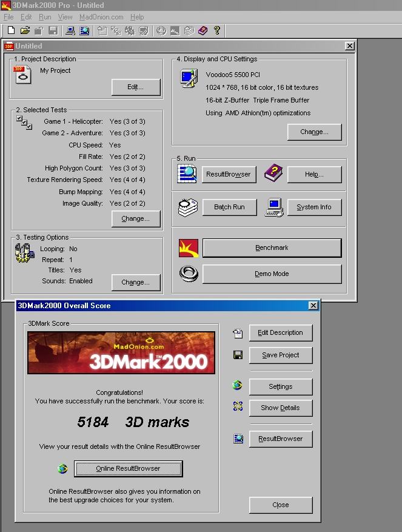Click the ResultBrowser button in Run panel

(x=229, y=174)
